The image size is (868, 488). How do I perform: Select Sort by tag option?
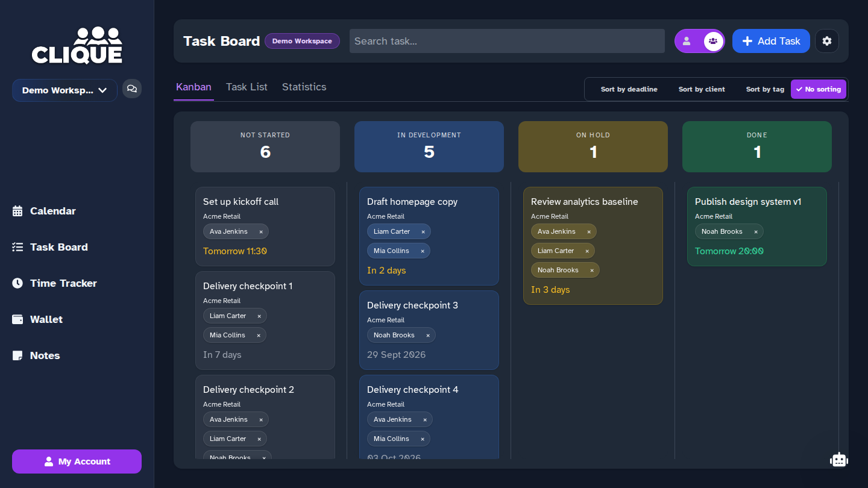coord(765,89)
